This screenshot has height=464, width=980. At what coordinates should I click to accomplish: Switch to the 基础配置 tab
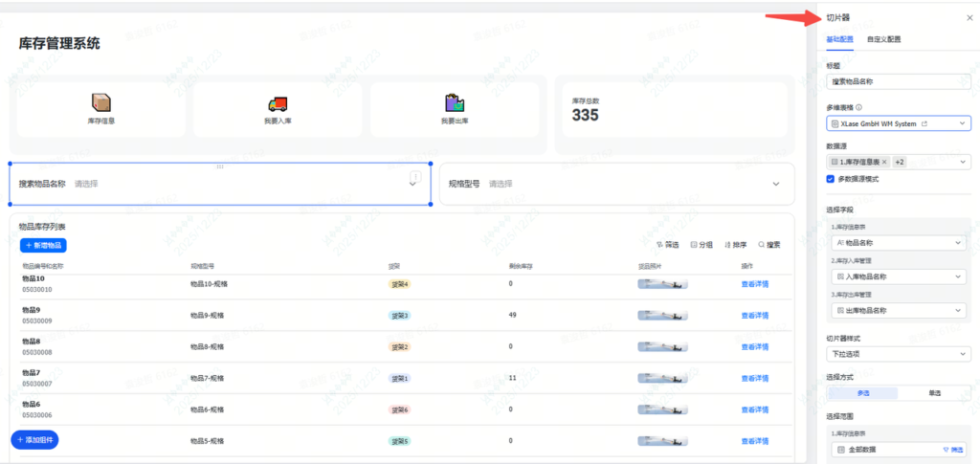coord(839,40)
